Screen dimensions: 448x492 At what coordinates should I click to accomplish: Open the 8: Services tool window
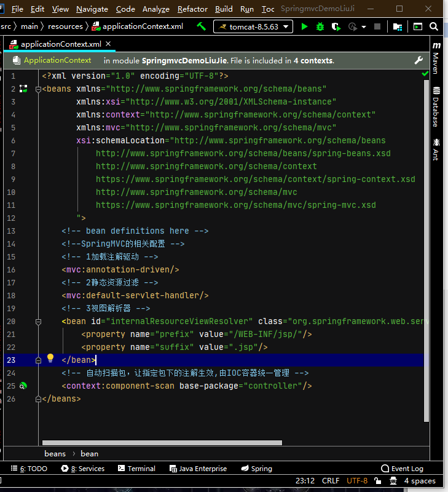[x=83, y=469]
